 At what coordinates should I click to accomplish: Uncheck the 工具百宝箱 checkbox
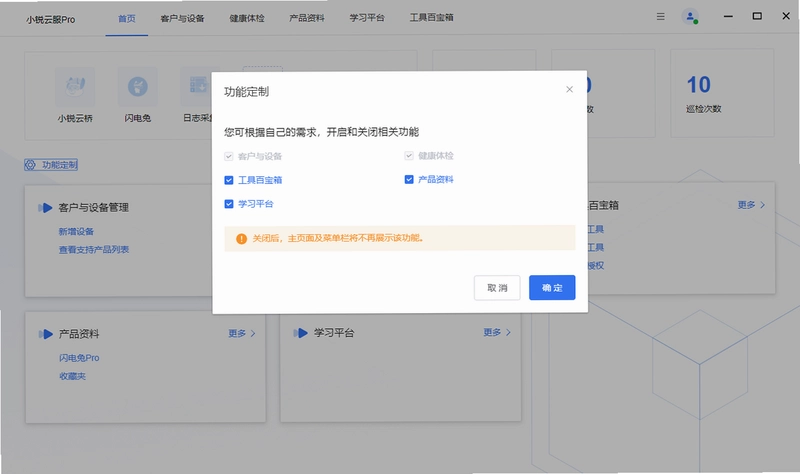229,180
